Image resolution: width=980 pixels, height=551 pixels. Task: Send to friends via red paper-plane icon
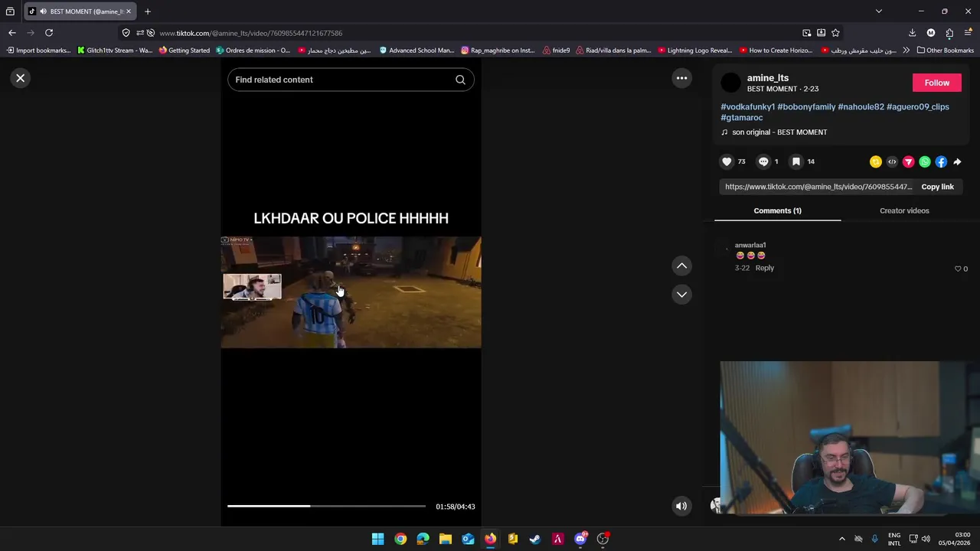tap(908, 161)
